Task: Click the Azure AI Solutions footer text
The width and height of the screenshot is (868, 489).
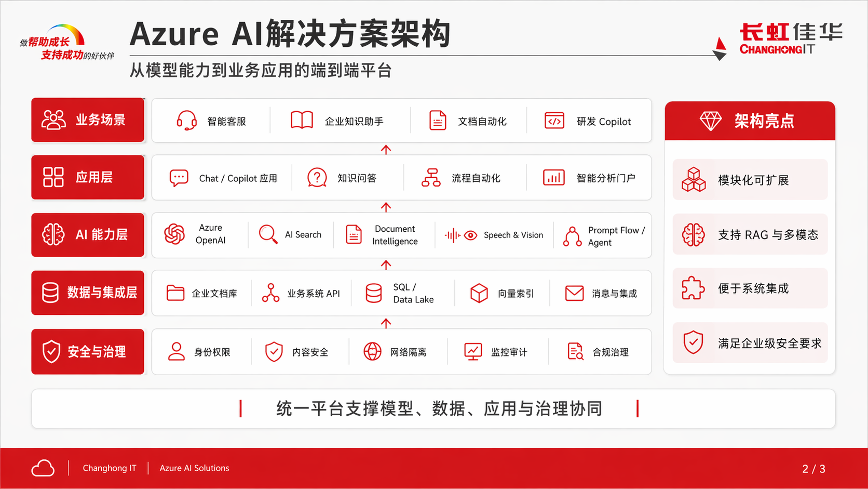Action: tap(194, 468)
